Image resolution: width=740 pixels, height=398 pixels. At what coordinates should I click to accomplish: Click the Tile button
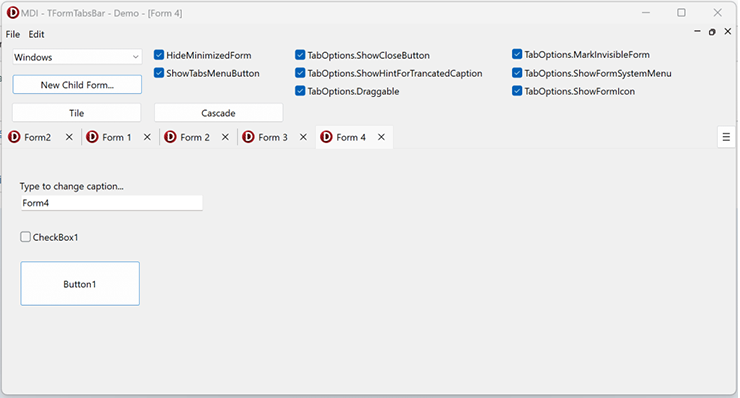click(76, 113)
